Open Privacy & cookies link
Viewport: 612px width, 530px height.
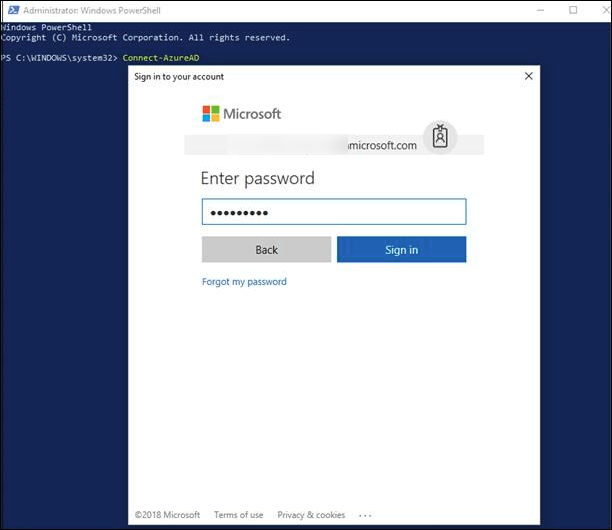[x=311, y=515]
